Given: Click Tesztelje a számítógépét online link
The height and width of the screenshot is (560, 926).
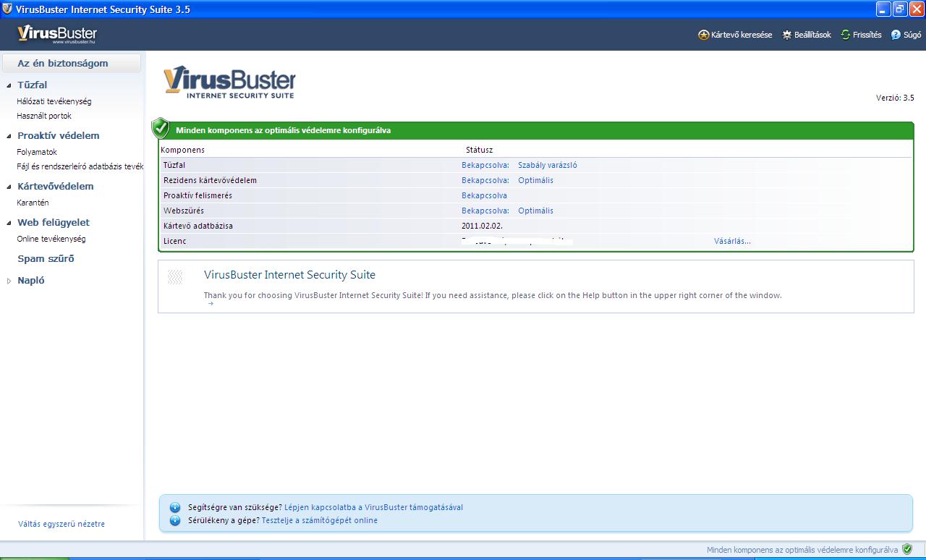Looking at the screenshot, I should pos(320,520).
